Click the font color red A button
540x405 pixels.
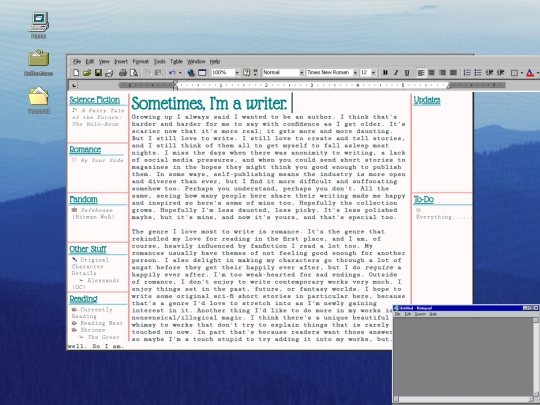530,73
